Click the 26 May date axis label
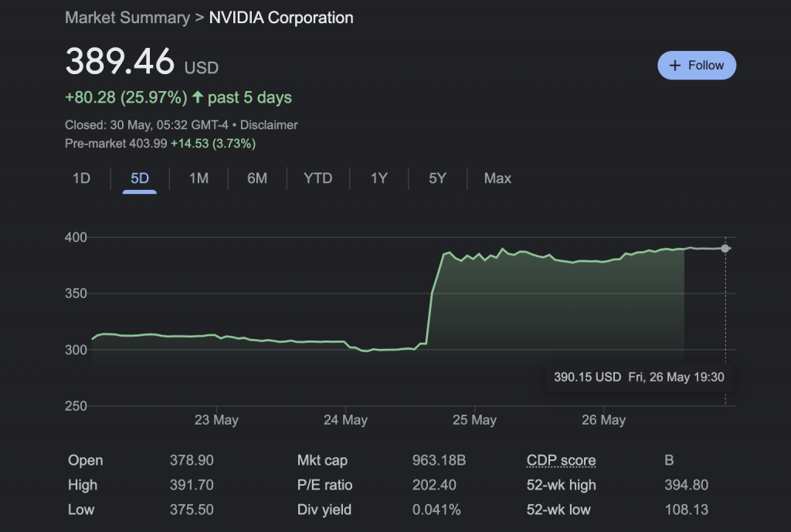 point(604,419)
